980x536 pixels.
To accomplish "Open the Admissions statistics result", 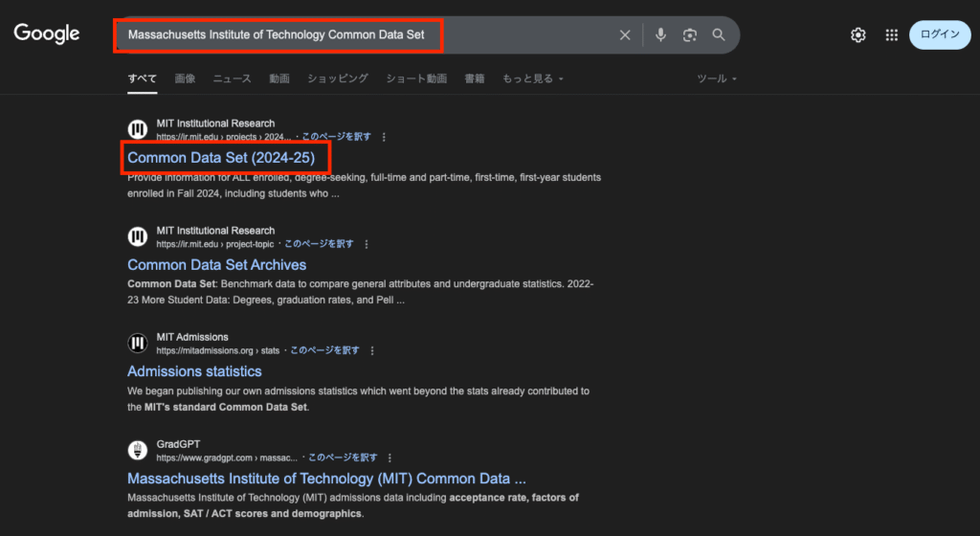I will tap(194, 371).
